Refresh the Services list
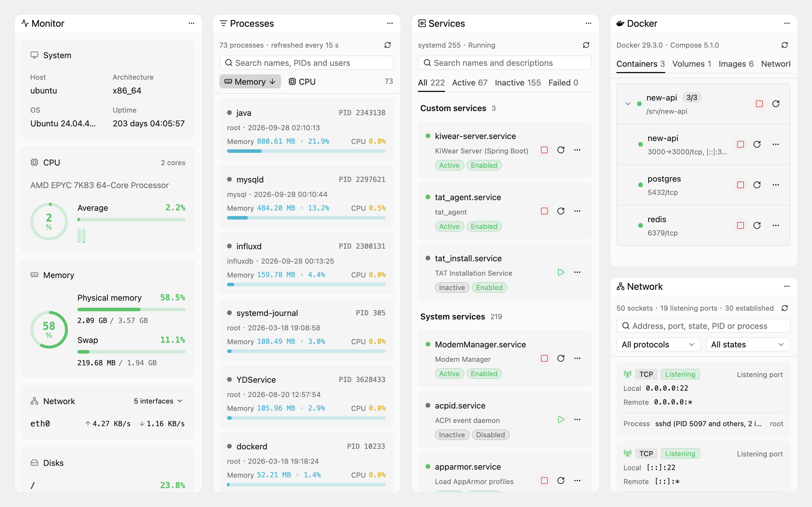 [586, 45]
